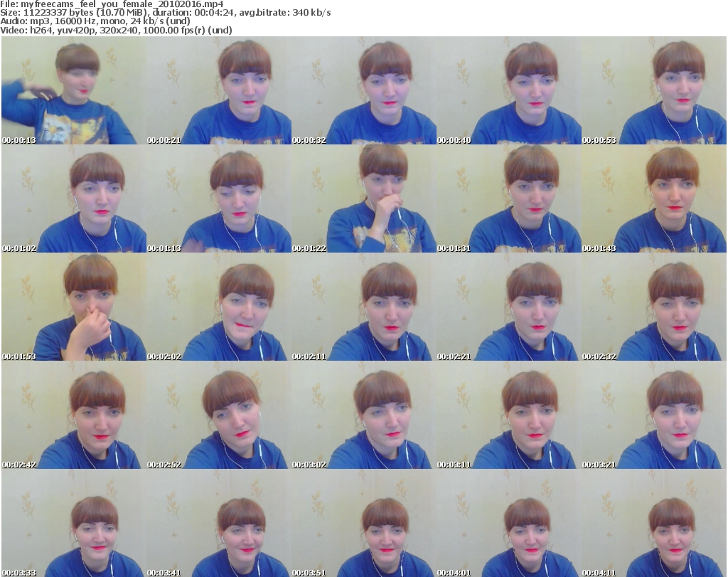Select the thumbnail at timestamp 00:00:53
728x577 pixels.
point(654,90)
